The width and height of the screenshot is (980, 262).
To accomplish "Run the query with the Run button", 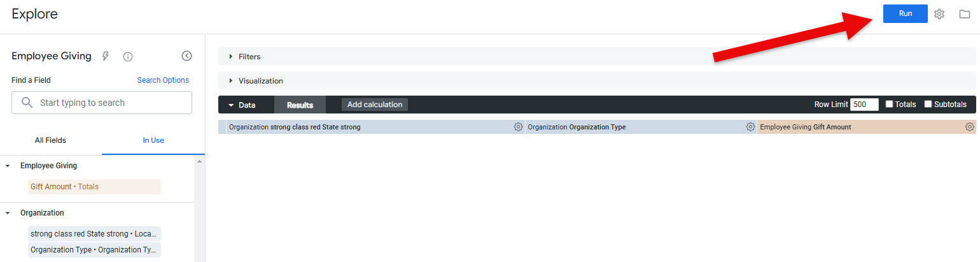I will point(906,13).
